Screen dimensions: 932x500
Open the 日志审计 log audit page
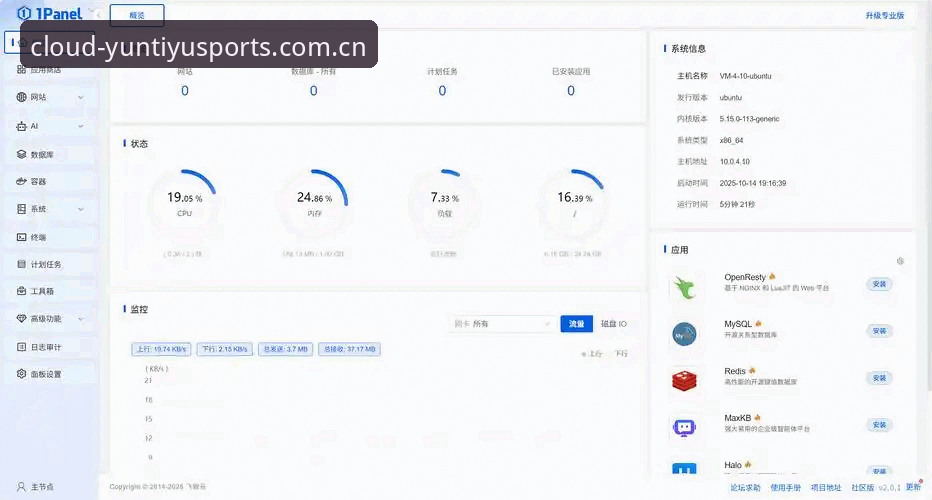coord(50,347)
